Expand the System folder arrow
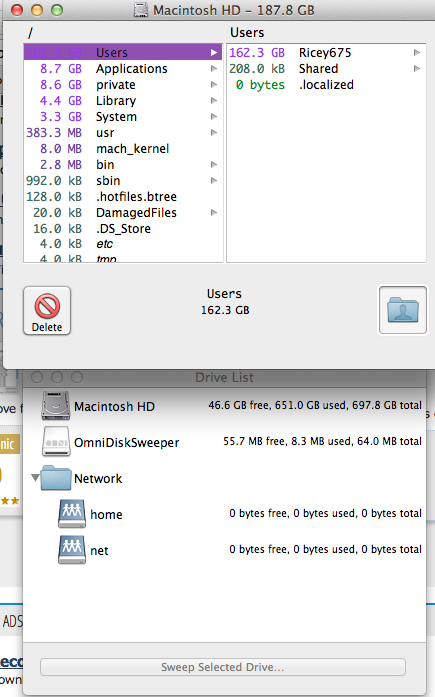The width and height of the screenshot is (435, 697). click(x=214, y=116)
